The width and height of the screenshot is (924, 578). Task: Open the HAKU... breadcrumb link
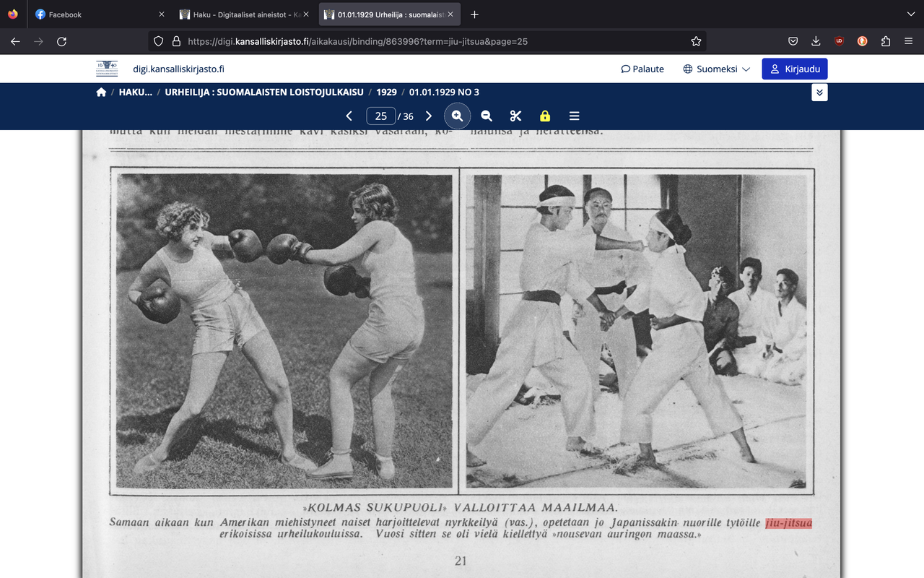coord(136,92)
